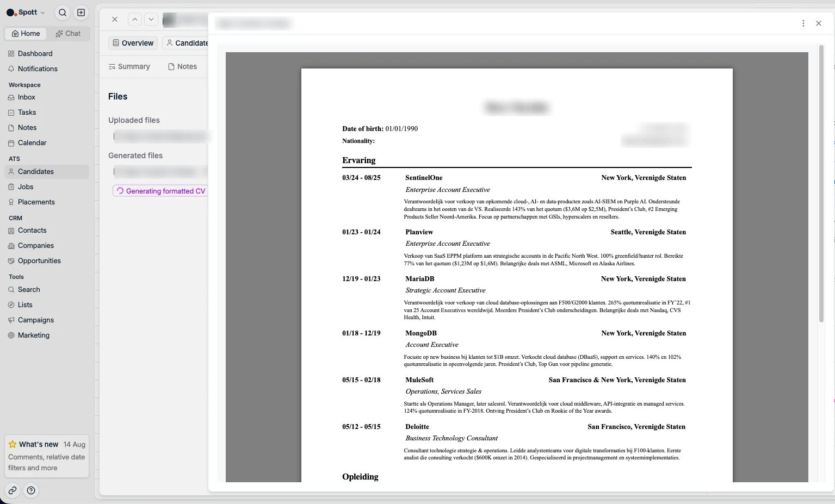Click the Deloitte company name in the CV
This screenshot has width=835, height=504.
pyautogui.click(x=417, y=427)
